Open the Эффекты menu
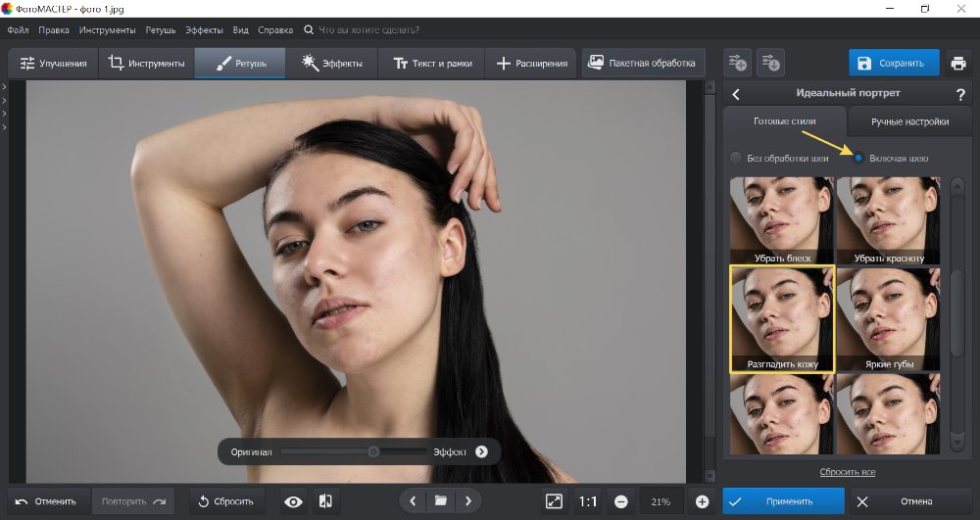The image size is (980, 520). coord(203,31)
